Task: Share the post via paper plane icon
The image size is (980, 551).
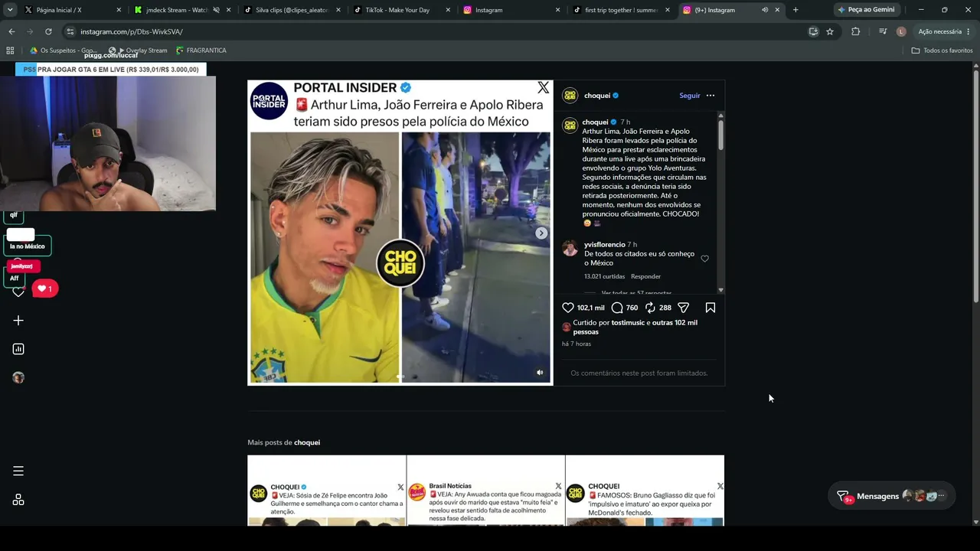Action: point(684,308)
